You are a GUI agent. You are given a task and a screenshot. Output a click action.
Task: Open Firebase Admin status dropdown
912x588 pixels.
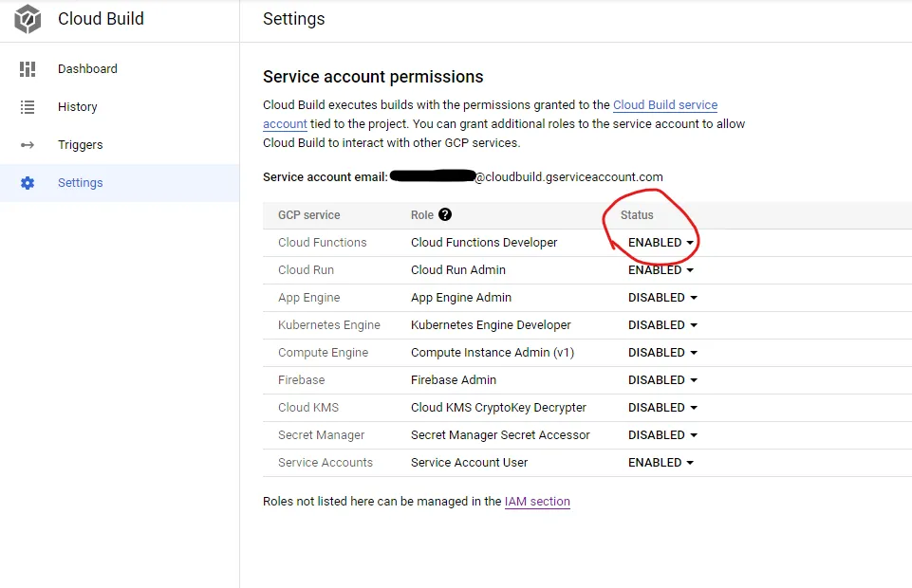click(x=663, y=380)
